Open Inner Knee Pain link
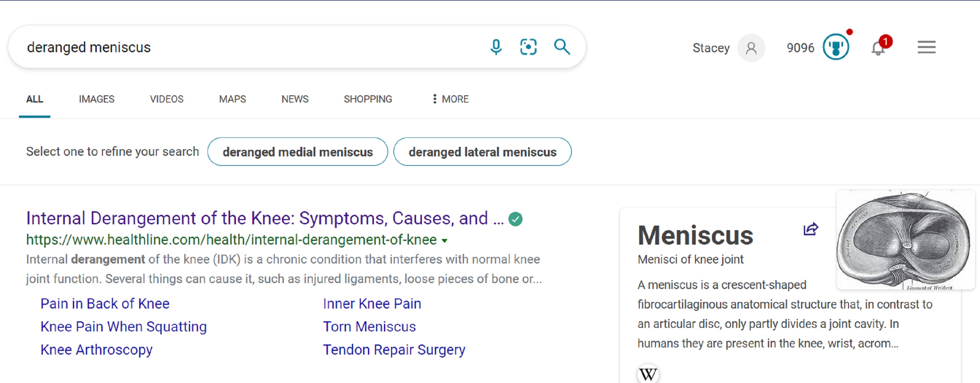 click(x=372, y=304)
